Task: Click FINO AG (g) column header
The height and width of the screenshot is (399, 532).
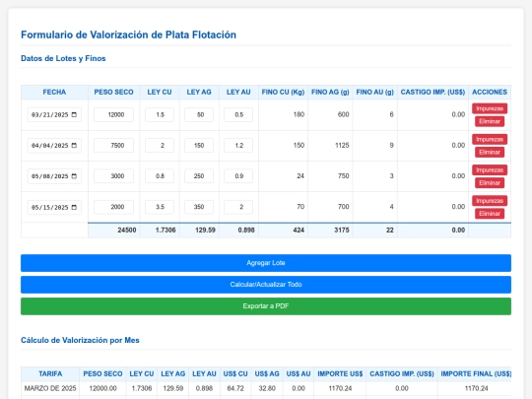Action: (330, 92)
